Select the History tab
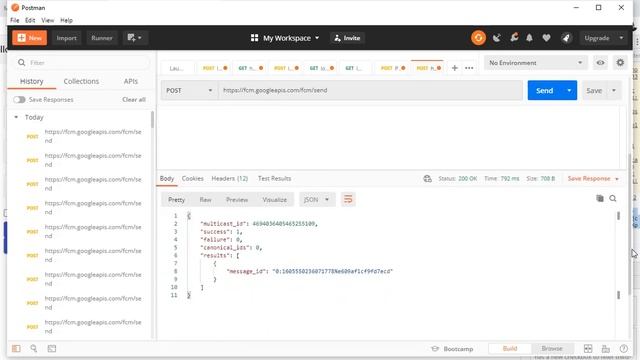The height and width of the screenshot is (360, 640). pyautogui.click(x=31, y=81)
